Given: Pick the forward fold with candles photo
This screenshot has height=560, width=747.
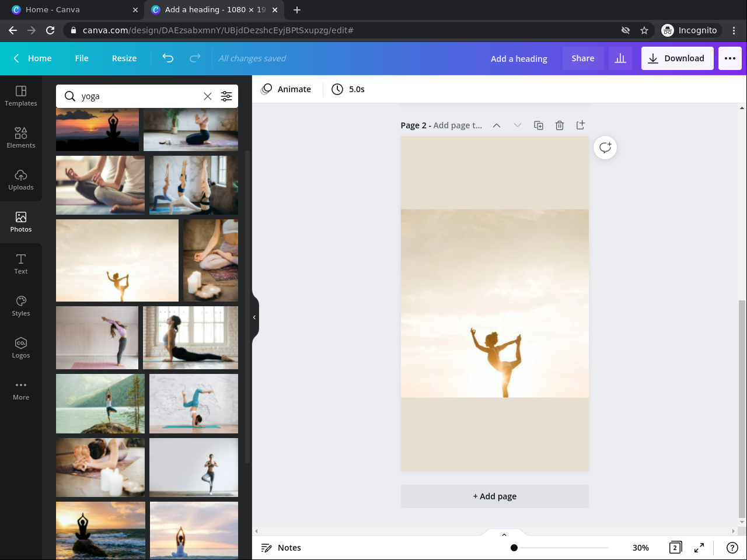Looking at the screenshot, I should coord(100,468).
